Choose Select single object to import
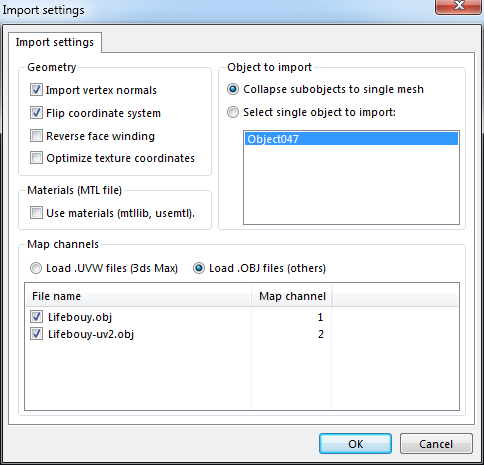 tap(233, 112)
